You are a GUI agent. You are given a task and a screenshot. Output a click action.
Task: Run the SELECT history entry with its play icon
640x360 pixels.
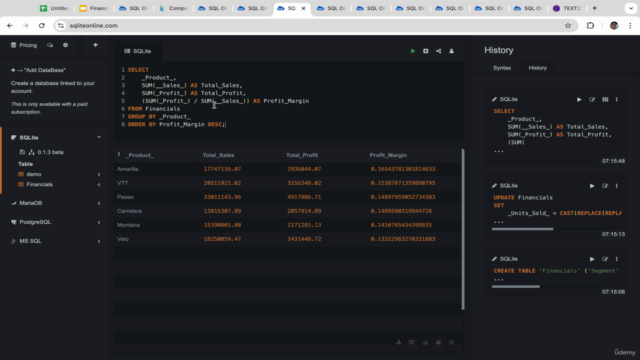click(579, 99)
